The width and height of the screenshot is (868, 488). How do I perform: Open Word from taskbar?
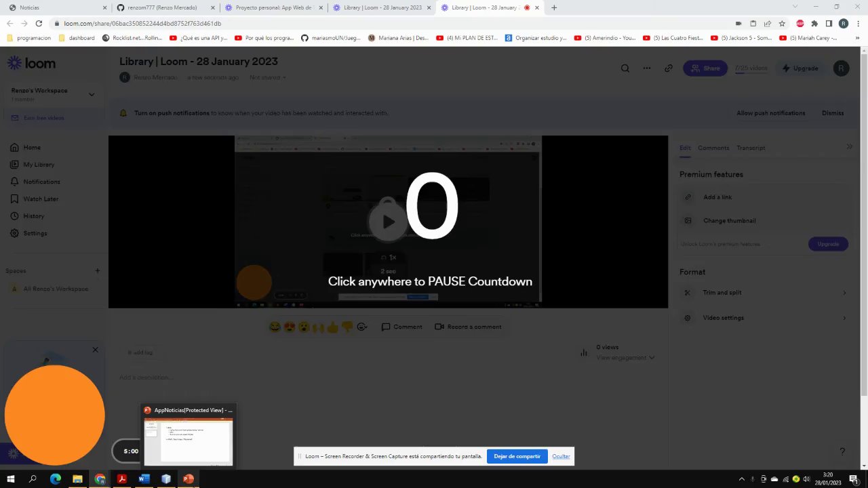click(x=144, y=479)
